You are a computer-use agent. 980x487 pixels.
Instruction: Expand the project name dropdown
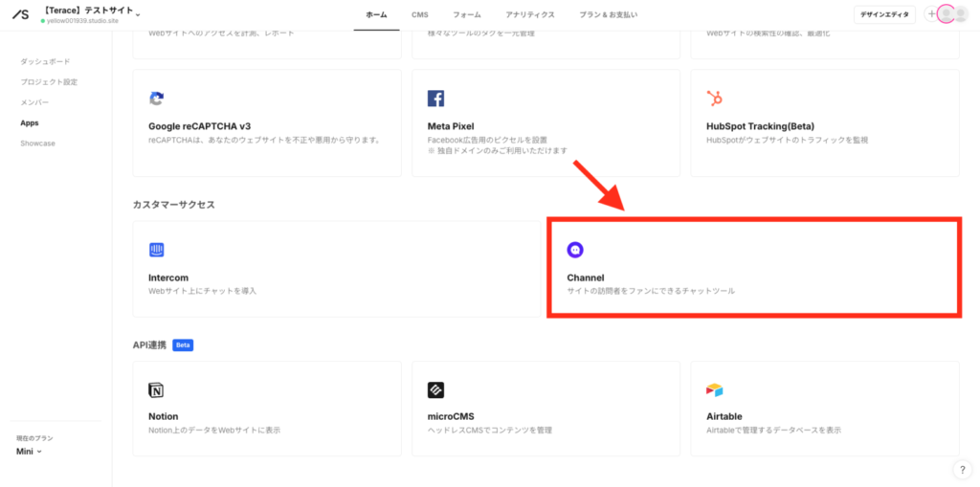pos(138,14)
